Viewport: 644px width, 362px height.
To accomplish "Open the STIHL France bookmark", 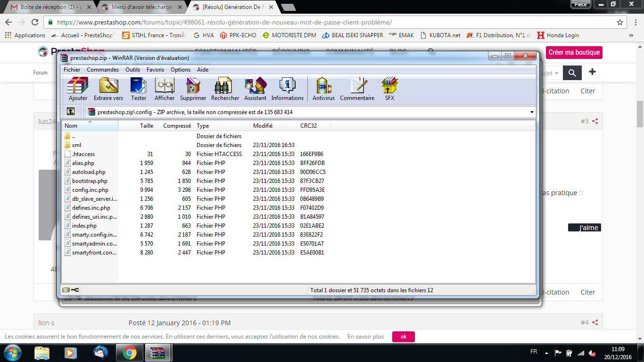I will (154, 35).
